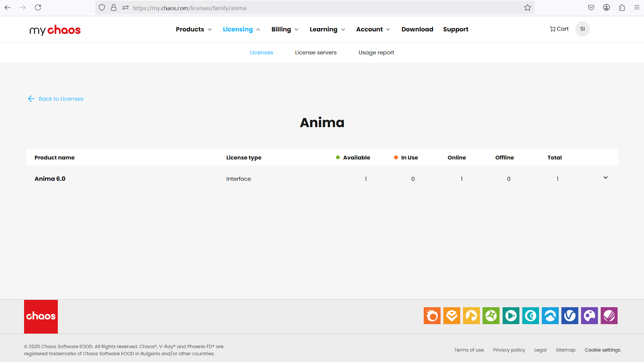Open Cookie settings in the footer
This screenshot has height=362, width=644.
(602, 350)
